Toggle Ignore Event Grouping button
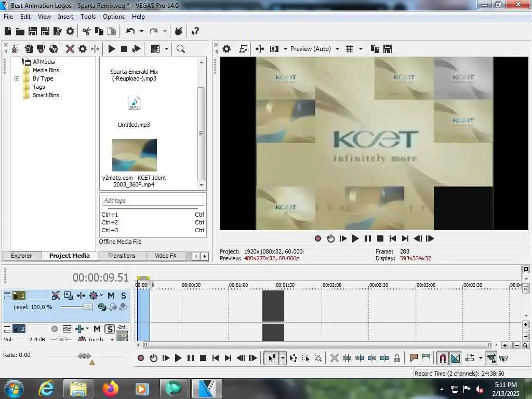532x399 pixels. click(x=491, y=358)
